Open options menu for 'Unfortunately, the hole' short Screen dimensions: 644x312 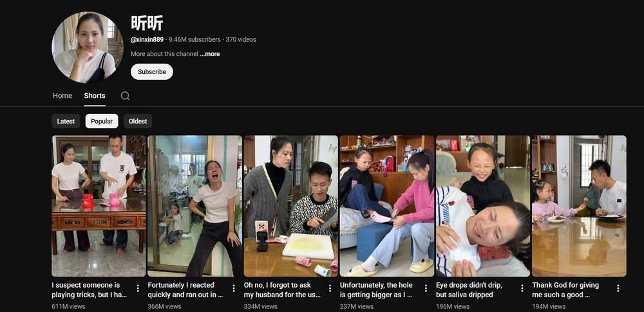click(426, 288)
